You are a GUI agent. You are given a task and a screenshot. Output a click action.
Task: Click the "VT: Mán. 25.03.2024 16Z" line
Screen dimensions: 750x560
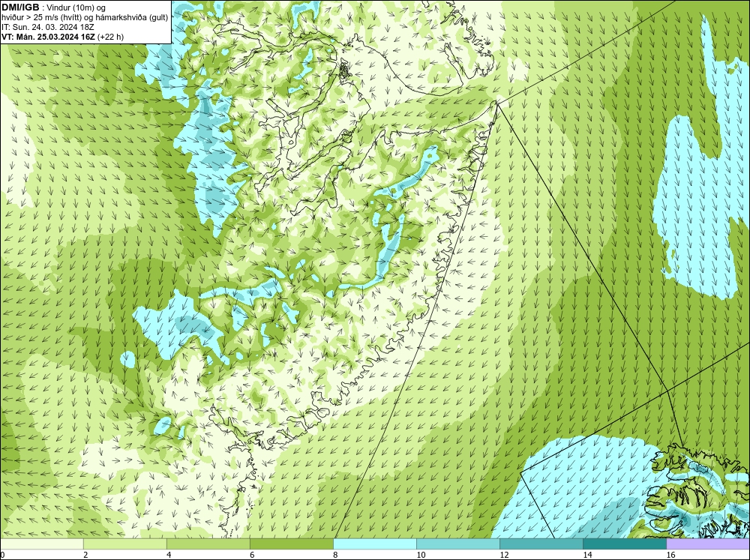[48, 36]
